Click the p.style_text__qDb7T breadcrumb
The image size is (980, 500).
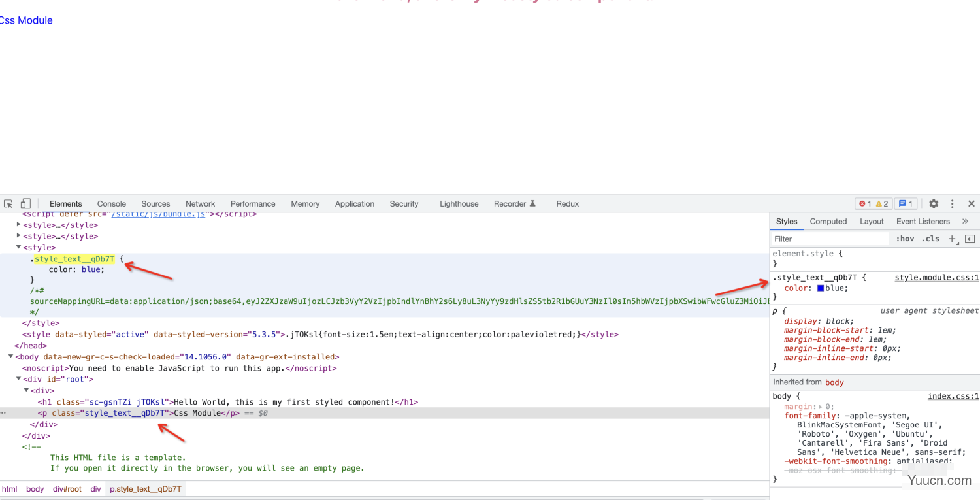pyautogui.click(x=146, y=489)
